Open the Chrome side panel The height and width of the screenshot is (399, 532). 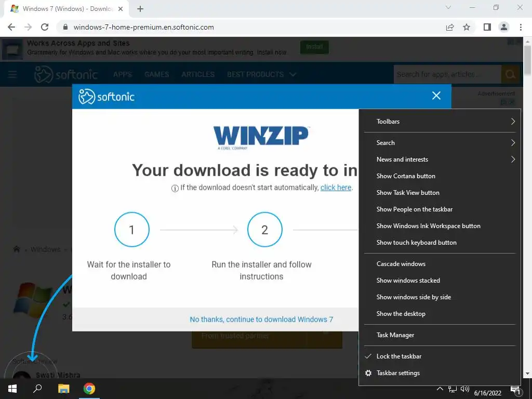pos(487,27)
